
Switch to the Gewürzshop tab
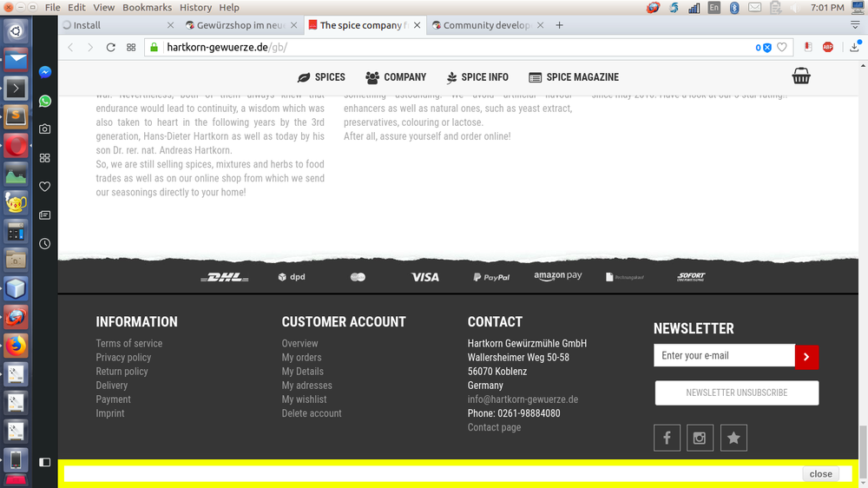(240, 25)
